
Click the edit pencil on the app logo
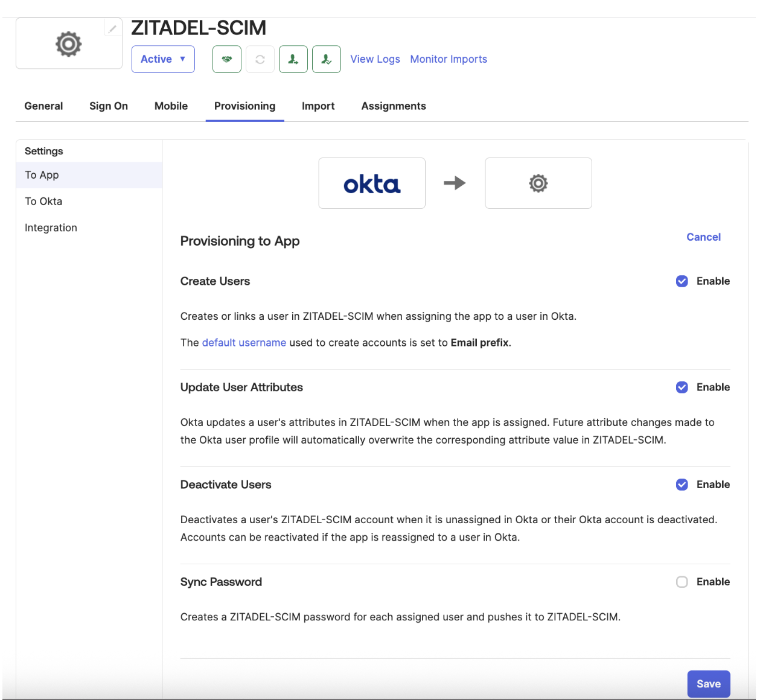[x=113, y=27]
